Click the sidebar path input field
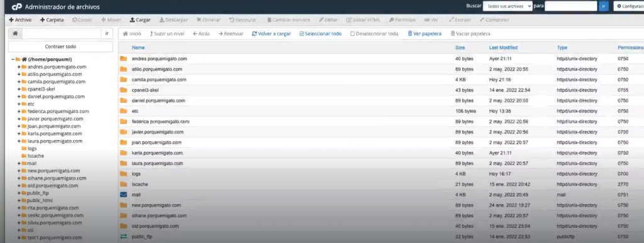644x243 pixels. pyautogui.click(x=62, y=34)
